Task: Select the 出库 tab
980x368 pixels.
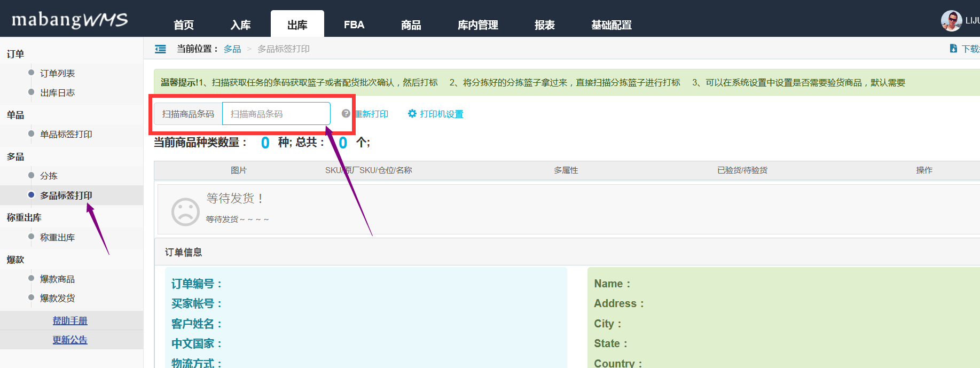Action: pyautogui.click(x=297, y=25)
